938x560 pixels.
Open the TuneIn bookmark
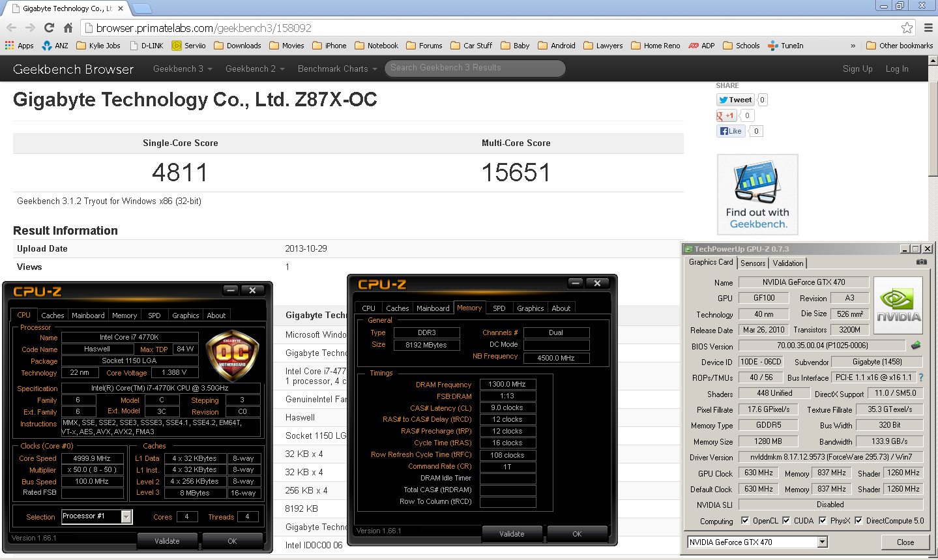tap(785, 46)
